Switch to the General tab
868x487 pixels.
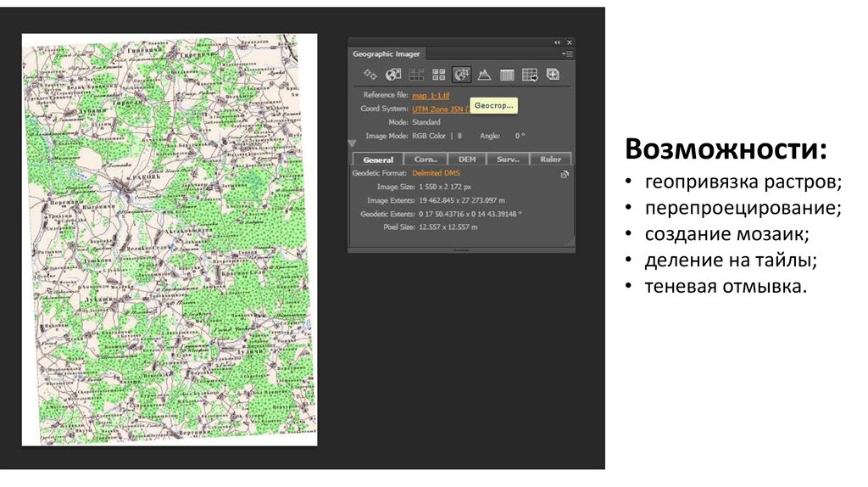point(378,159)
